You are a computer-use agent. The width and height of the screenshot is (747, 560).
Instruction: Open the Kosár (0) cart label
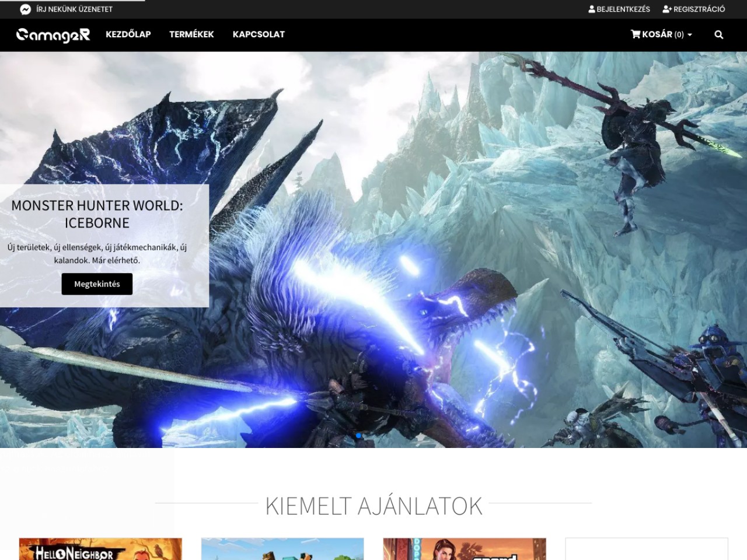[662, 34]
